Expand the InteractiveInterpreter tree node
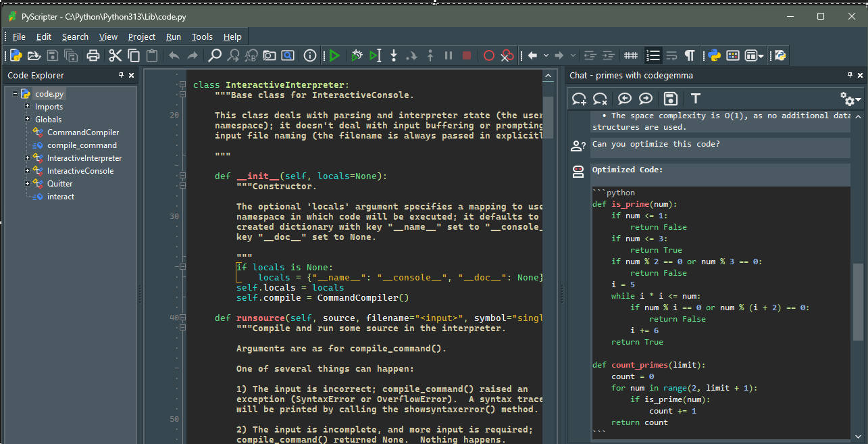 [x=28, y=158]
